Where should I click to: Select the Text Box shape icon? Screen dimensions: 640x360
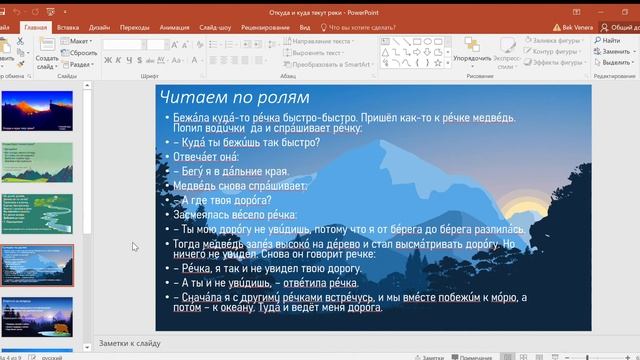385,42
